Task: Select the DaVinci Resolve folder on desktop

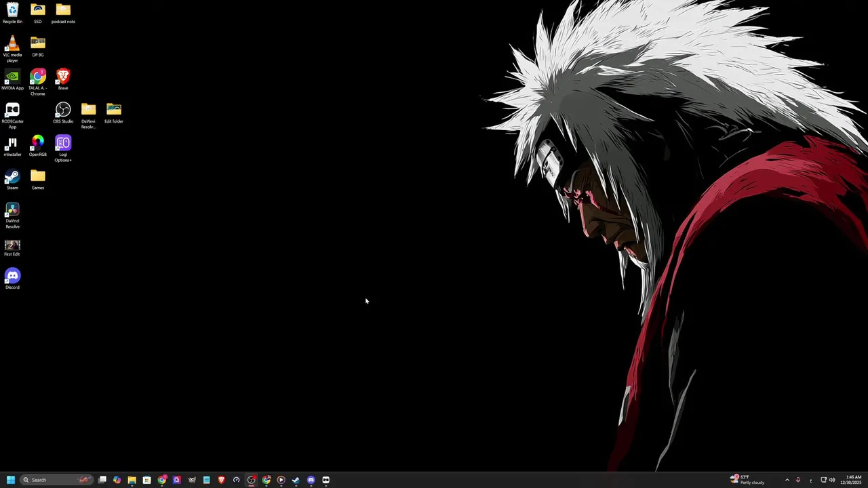Action: (x=88, y=116)
